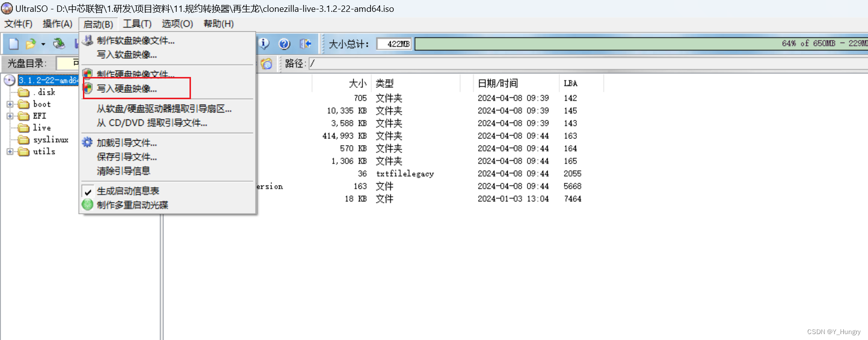Click the New file toolbar icon
The height and width of the screenshot is (340, 868).
14,44
